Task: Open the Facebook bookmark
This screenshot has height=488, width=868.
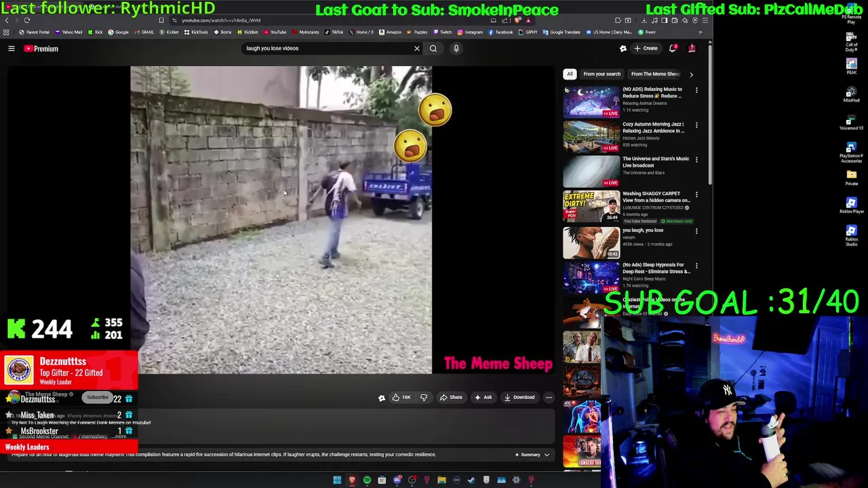Action: (500, 32)
